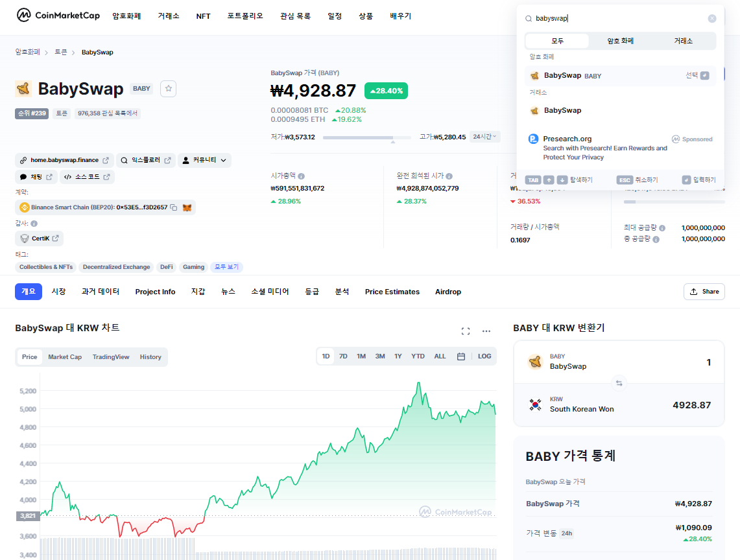This screenshot has height=560, width=740.
Task: Switch search filter to 암호 화폐 tab
Action: [x=620, y=41]
